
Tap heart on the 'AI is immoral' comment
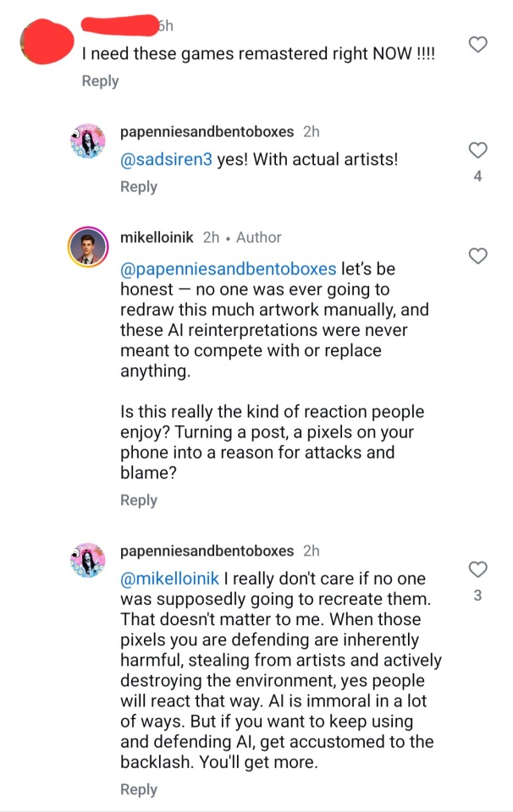pyautogui.click(x=477, y=569)
